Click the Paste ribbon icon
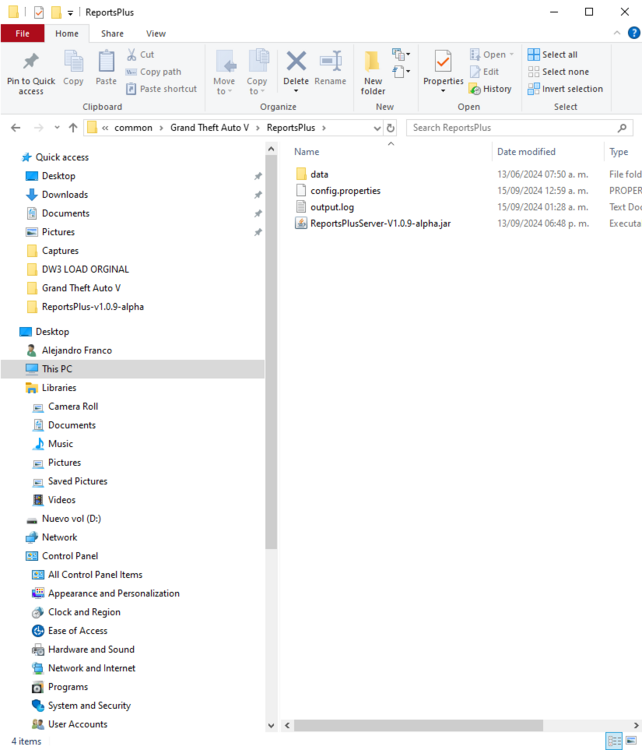 106,61
